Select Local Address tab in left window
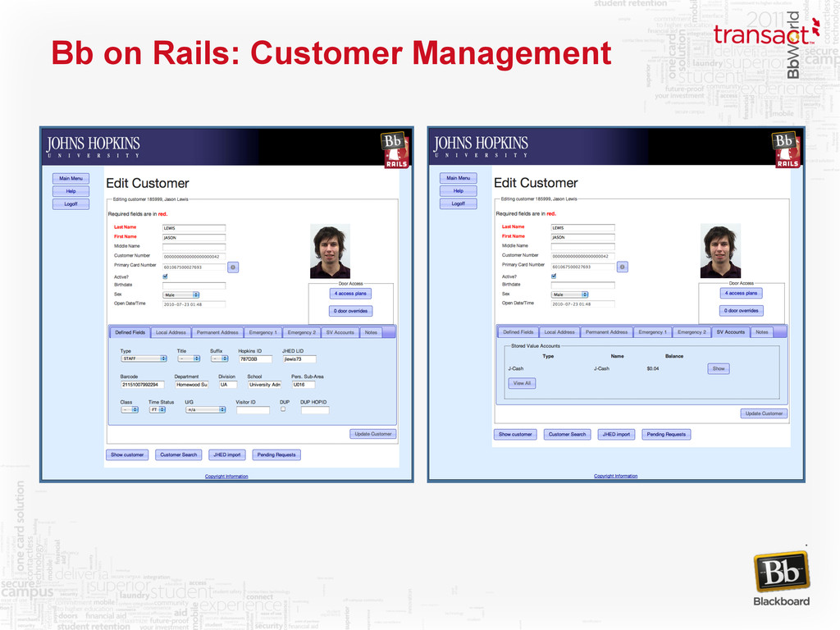Viewport: 840px width, 630px height. click(171, 333)
